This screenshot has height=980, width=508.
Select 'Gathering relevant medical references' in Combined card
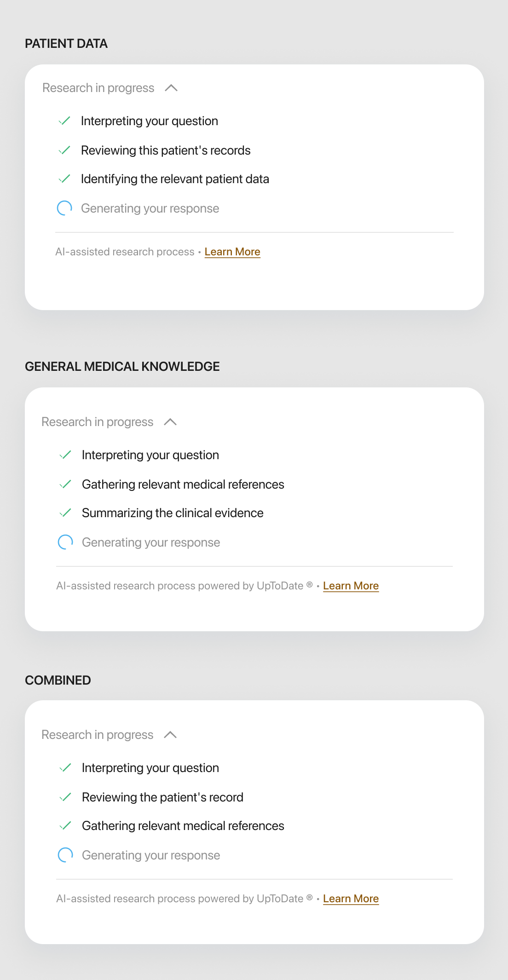(x=183, y=826)
